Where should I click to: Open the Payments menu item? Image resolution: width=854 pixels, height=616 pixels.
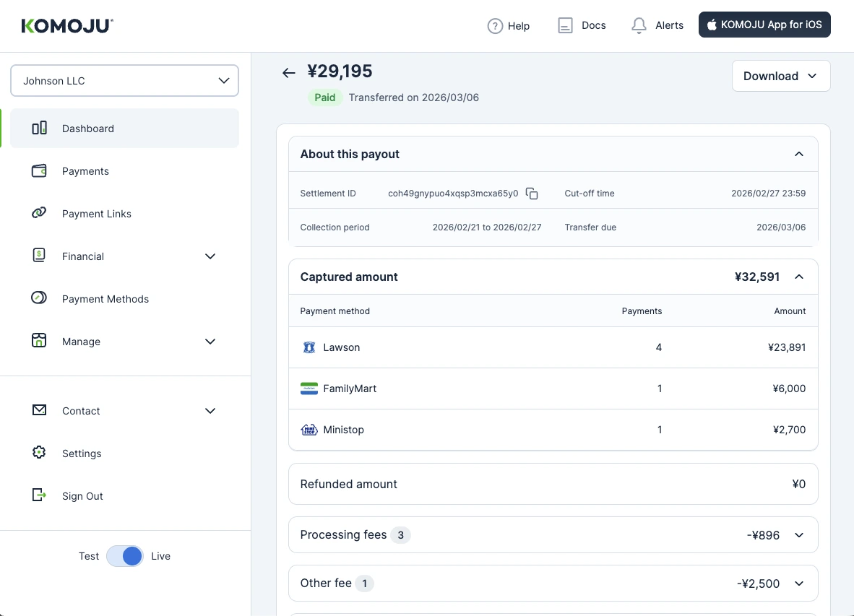[x=125, y=171]
